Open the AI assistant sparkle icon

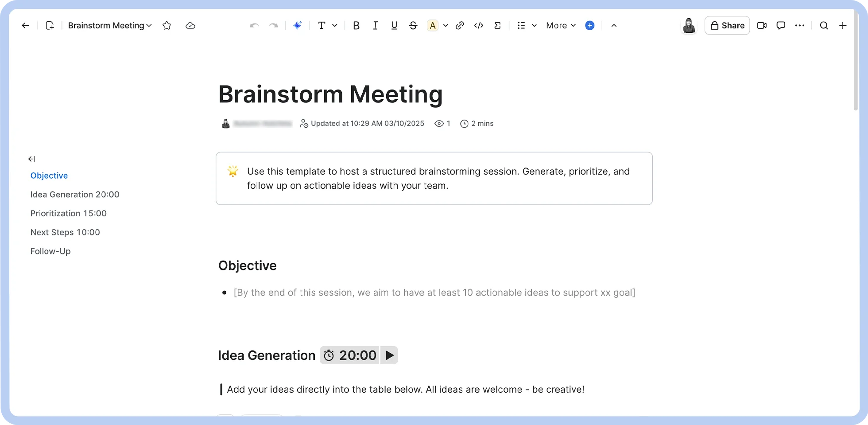coord(298,25)
